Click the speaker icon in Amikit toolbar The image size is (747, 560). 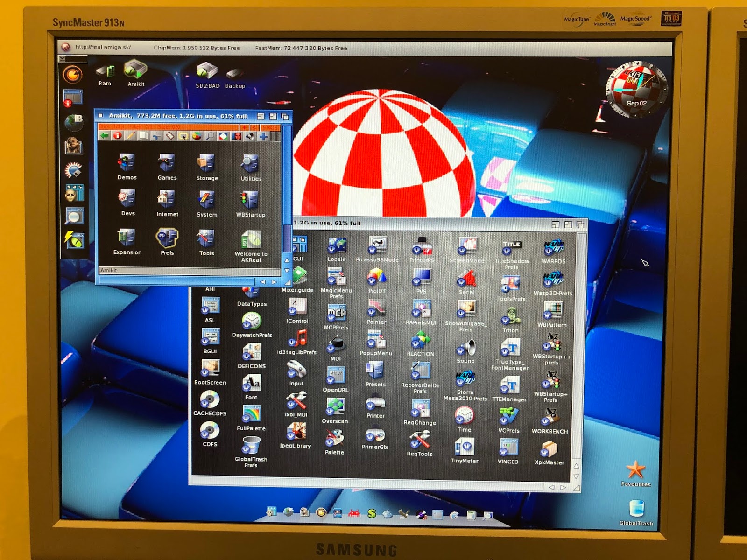(x=250, y=136)
